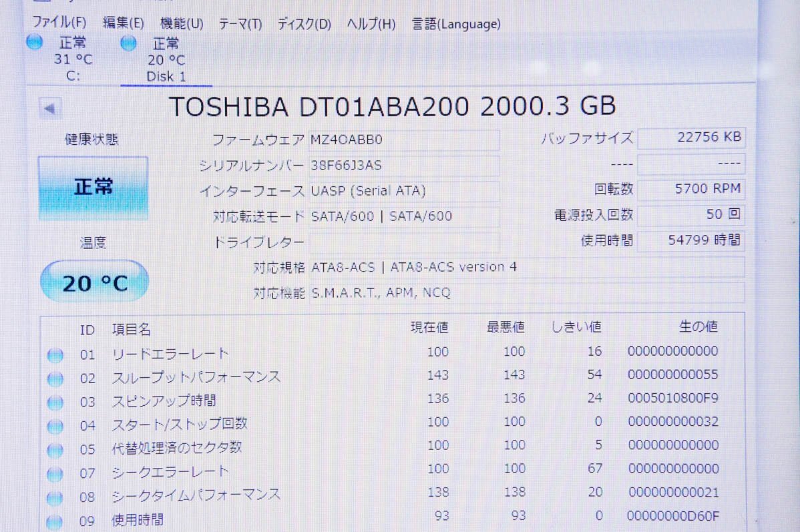
Task: Open the ヘルプ(H) menu
Action: pos(371,24)
